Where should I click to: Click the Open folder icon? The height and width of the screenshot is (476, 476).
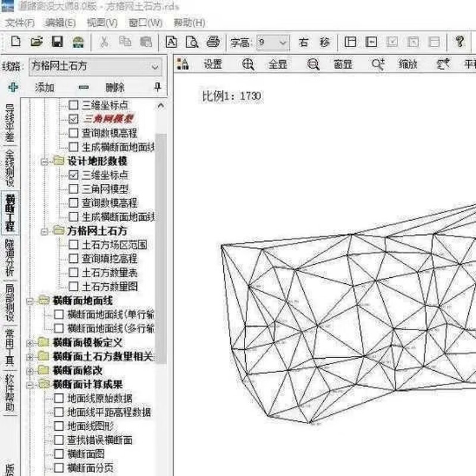click(x=36, y=42)
